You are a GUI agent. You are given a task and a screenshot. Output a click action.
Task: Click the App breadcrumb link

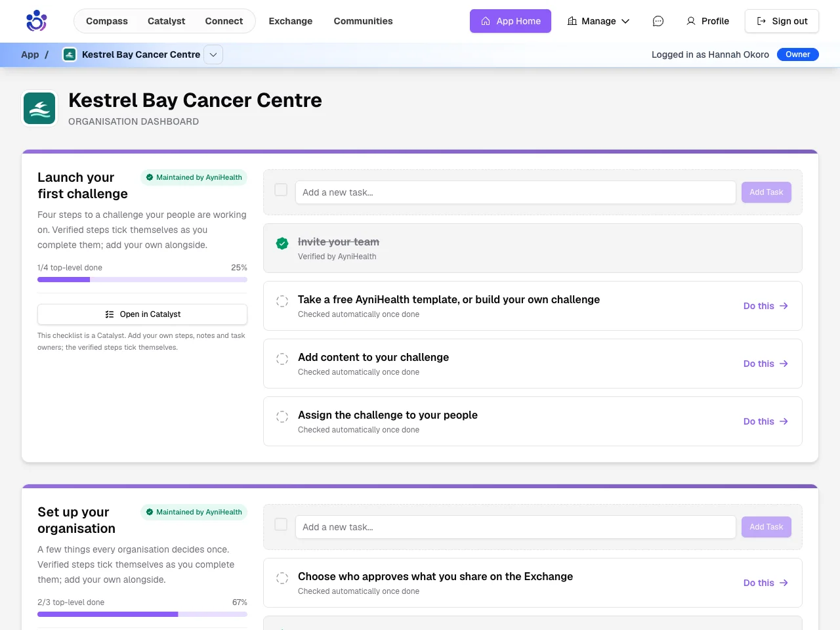pos(30,54)
